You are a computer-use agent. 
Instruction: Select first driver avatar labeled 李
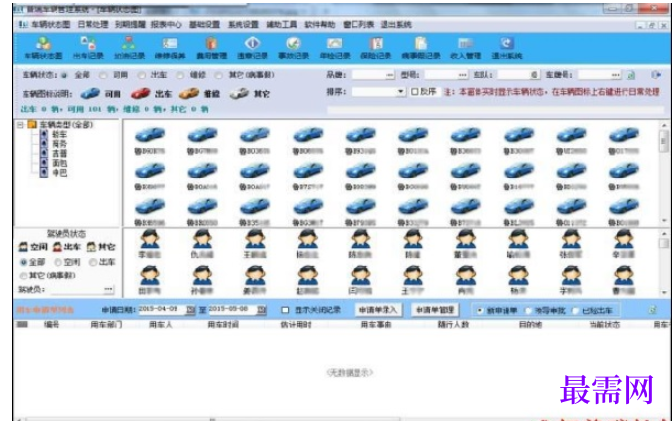tap(150, 239)
